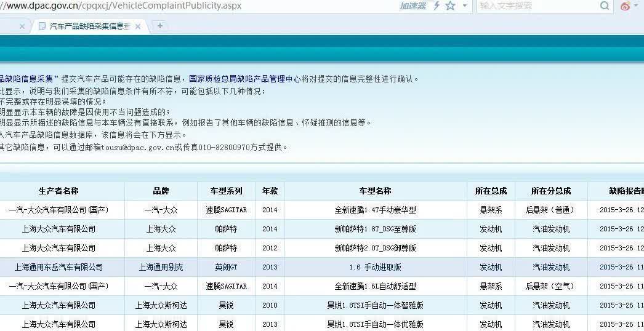Click the magnifier search icon

605,6
